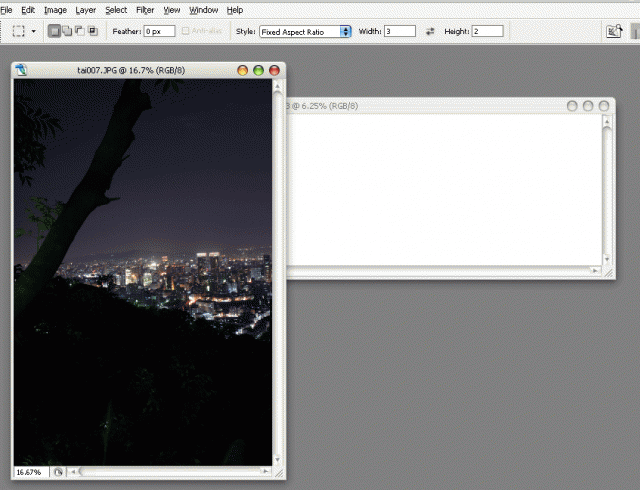Click the 16.67% zoom field
This screenshot has height=490, width=640.
click(31, 472)
